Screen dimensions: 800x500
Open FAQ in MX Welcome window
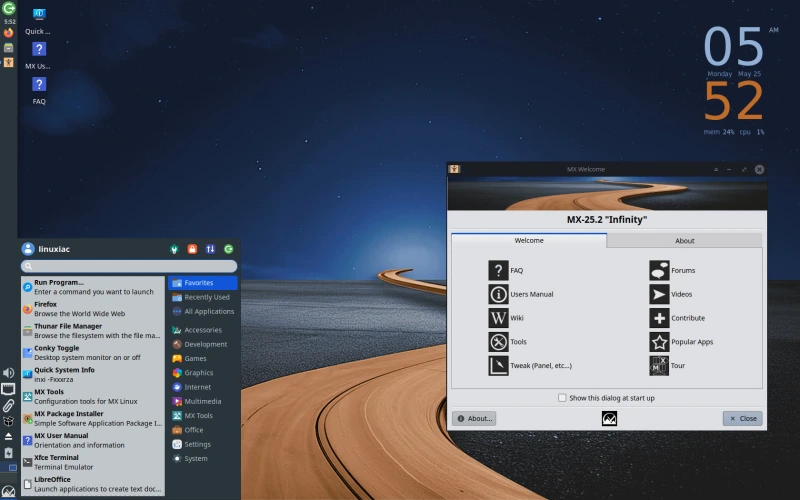point(505,270)
